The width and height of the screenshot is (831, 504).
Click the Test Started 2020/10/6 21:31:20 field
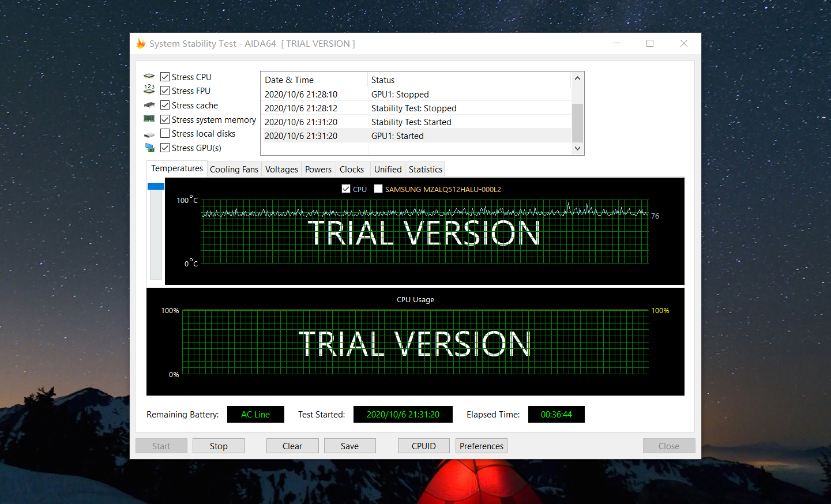coord(403,414)
